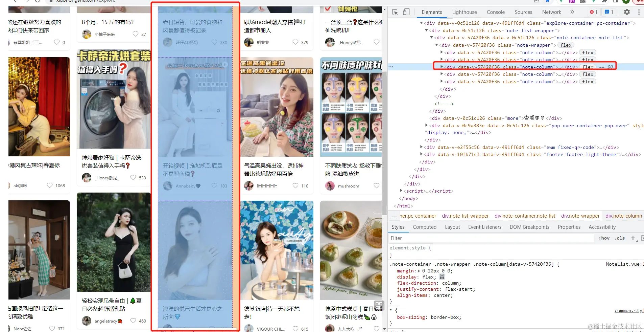Viewport: 644px width, 332px height.
Task: Open Accessibility tab
Action: [602, 227]
